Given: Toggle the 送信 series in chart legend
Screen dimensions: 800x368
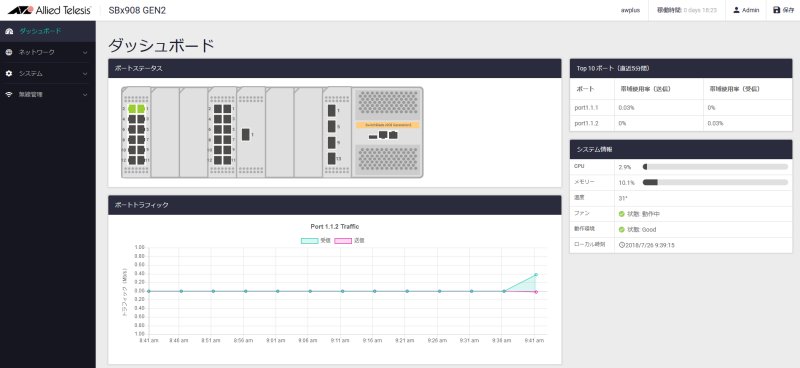Looking at the screenshot, I should tap(349, 240).
